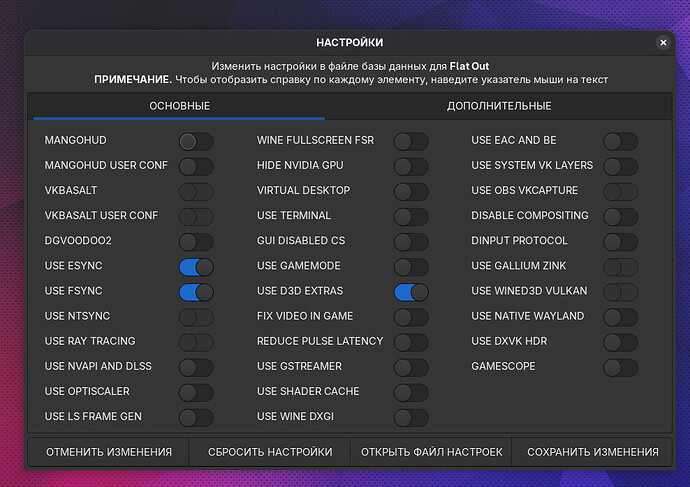Enable WINE FULLSCREEN FSR toggle
This screenshot has width=690, height=487.
411,141
